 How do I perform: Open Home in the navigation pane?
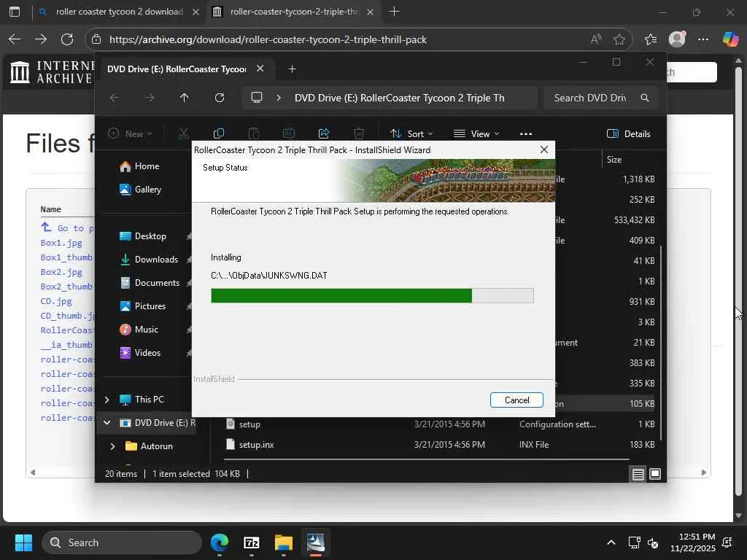click(147, 166)
